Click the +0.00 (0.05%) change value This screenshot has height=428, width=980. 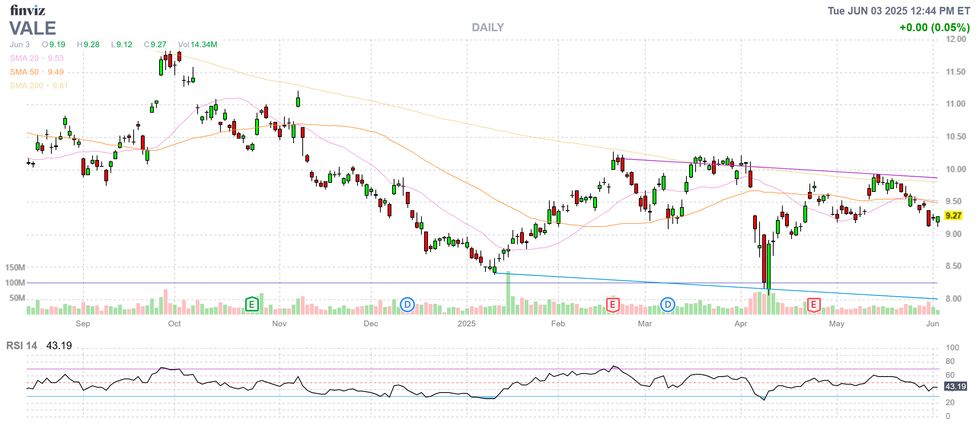click(x=934, y=27)
